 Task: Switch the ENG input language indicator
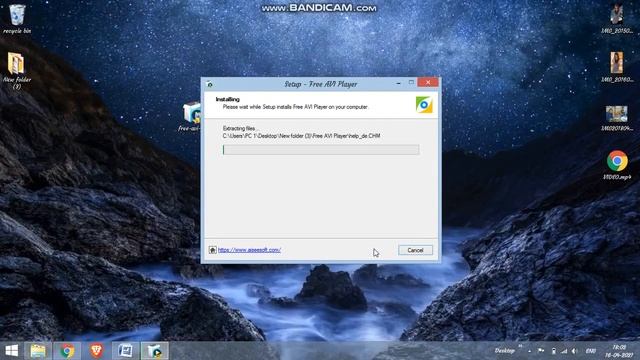coord(590,351)
